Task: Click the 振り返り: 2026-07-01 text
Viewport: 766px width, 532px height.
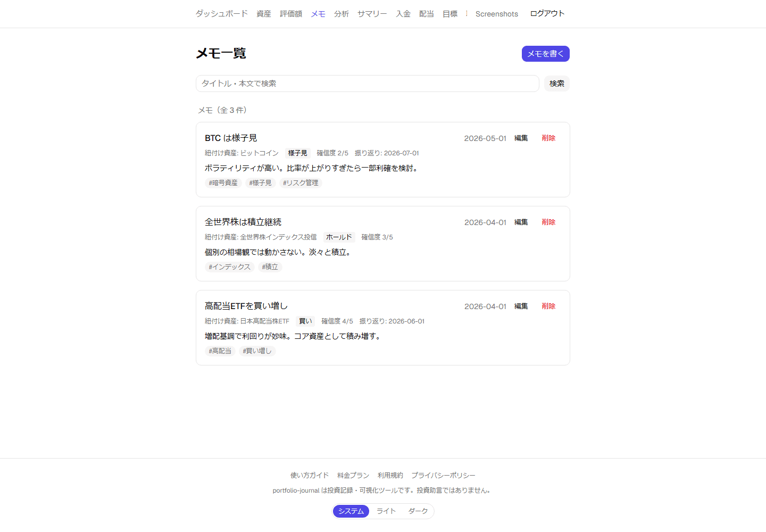Action: click(x=387, y=153)
